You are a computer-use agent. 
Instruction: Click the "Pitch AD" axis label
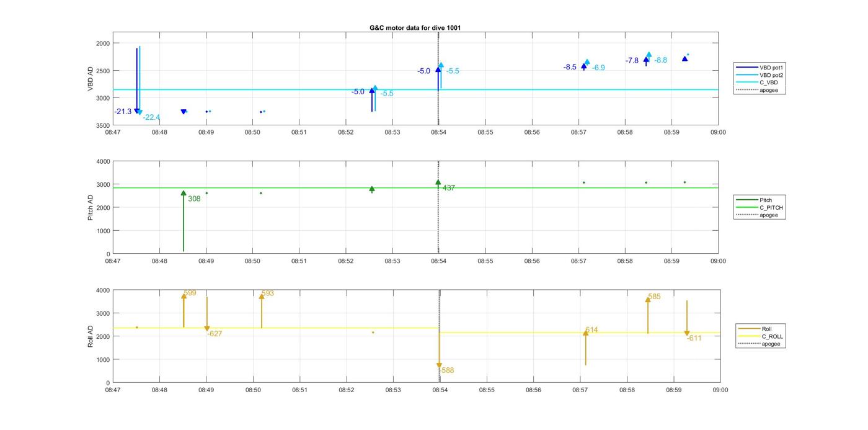(91, 208)
